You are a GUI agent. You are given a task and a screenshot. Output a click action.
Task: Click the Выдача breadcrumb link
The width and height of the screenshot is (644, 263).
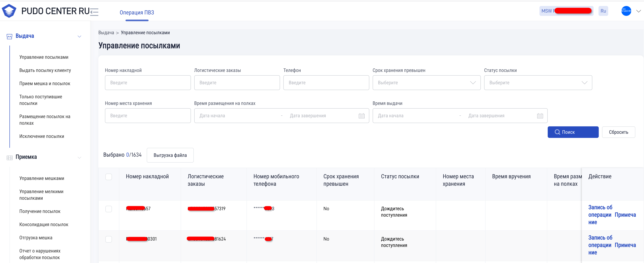tap(106, 33)
